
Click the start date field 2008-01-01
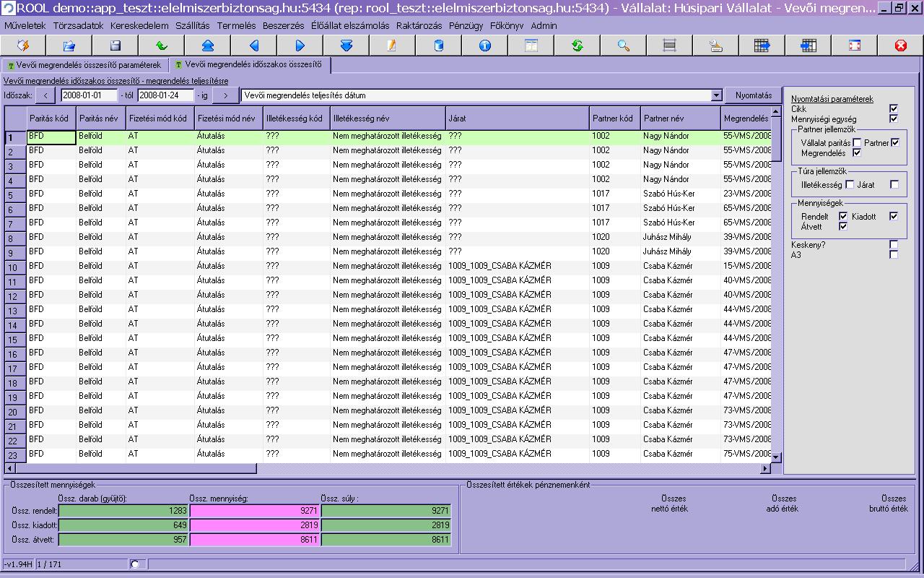[88, 95]
